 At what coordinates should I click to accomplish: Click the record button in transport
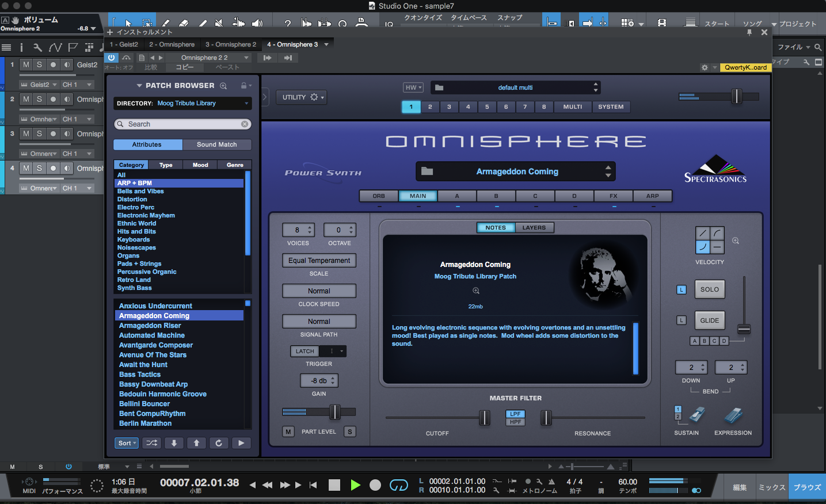[375, 485]
